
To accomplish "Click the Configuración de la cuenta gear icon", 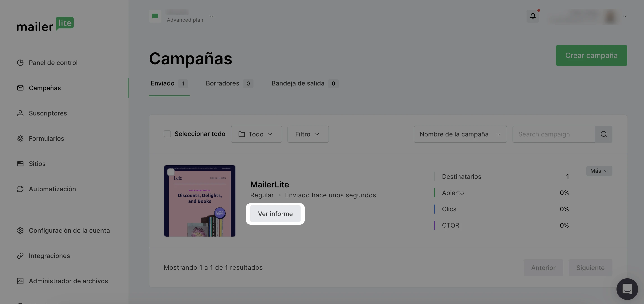I will point(20,230).
